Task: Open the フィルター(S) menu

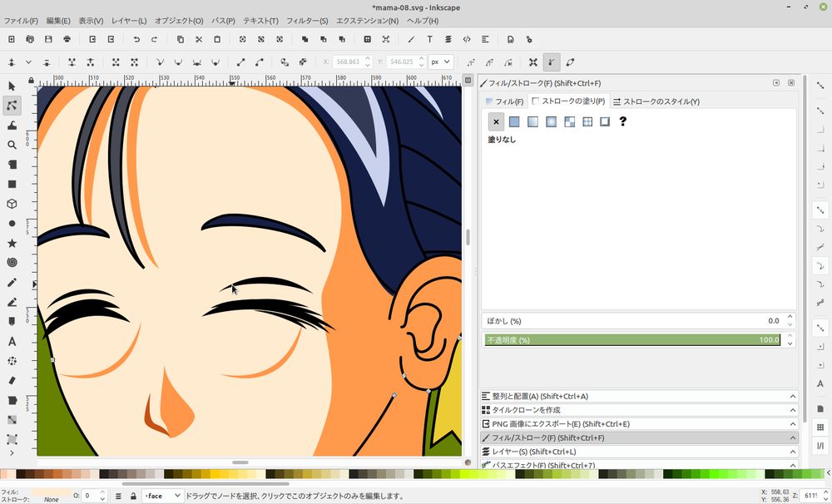Action: pos(306,20)
